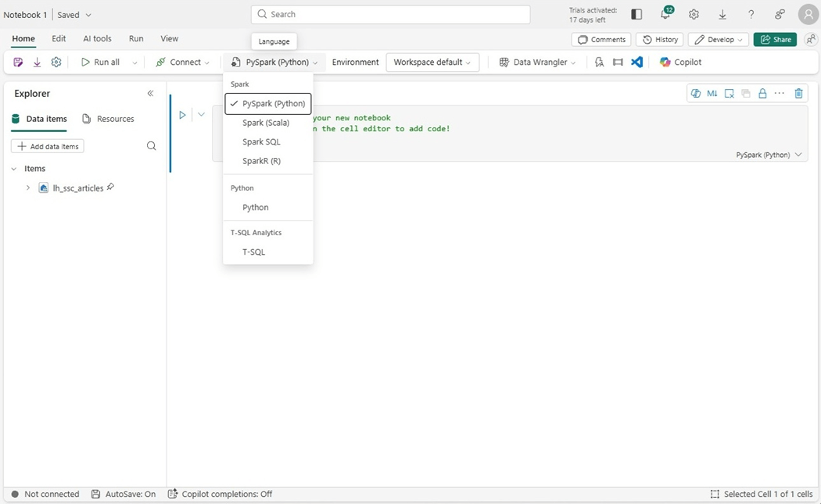Open the notifications bell
The height and width of the screenshot is (504, 821).
[x=665, y=14]
